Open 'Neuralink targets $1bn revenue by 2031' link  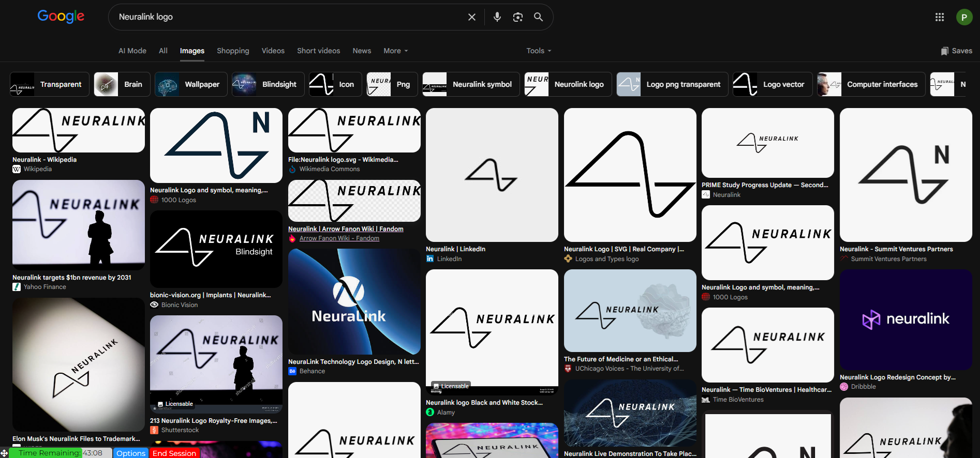(72, 278)
